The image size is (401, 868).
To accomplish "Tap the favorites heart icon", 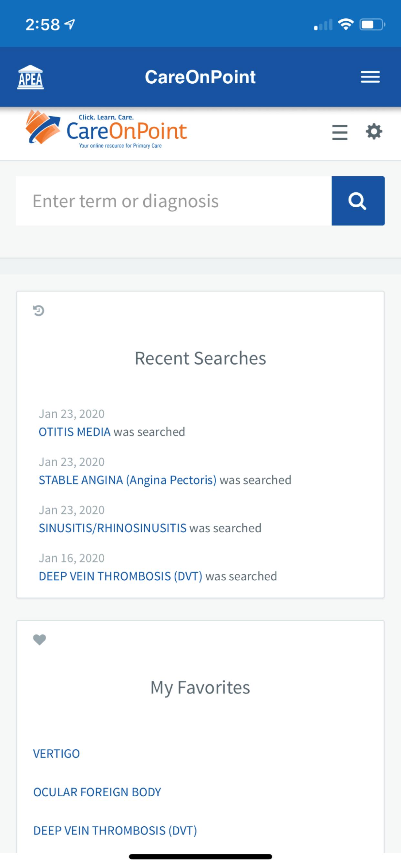I will tap(39, 640).
